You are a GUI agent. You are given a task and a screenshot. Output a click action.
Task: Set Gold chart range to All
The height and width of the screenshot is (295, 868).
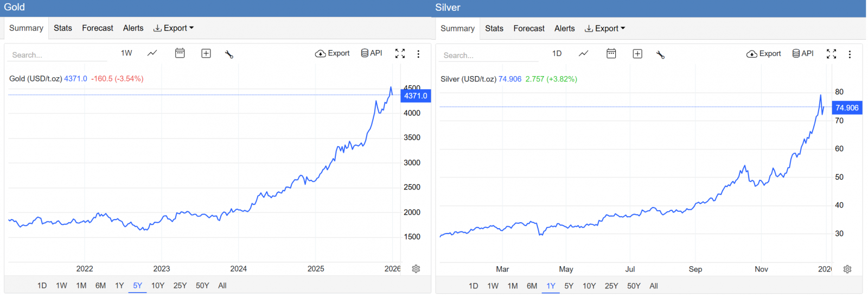tap(222, 286)
